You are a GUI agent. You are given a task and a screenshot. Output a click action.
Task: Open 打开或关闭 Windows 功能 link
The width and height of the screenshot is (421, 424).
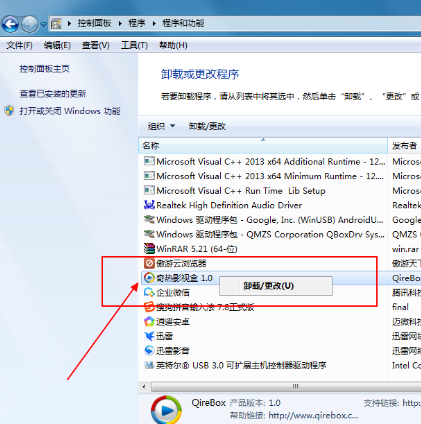coord(70,111)
